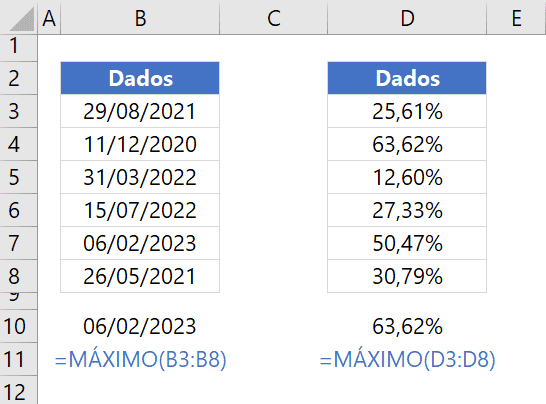Click the =MÁXIMO(D3:D8) formula text

coord(407,359)
